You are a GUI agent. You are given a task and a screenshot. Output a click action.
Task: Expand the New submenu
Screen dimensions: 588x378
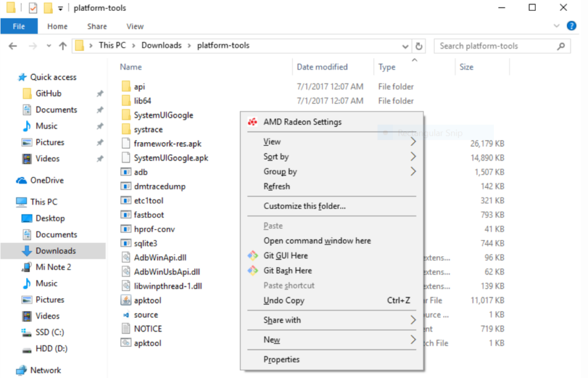[x=332, y=340]
